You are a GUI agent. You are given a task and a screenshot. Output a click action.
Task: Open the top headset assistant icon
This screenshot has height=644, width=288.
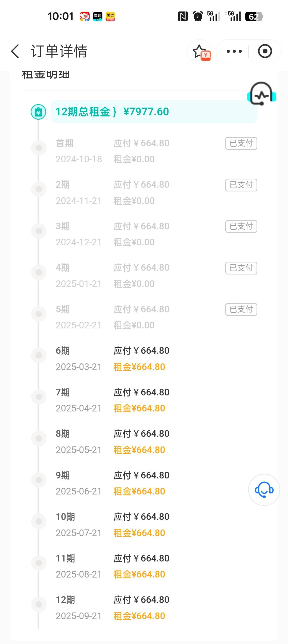[x=262, y=94]
